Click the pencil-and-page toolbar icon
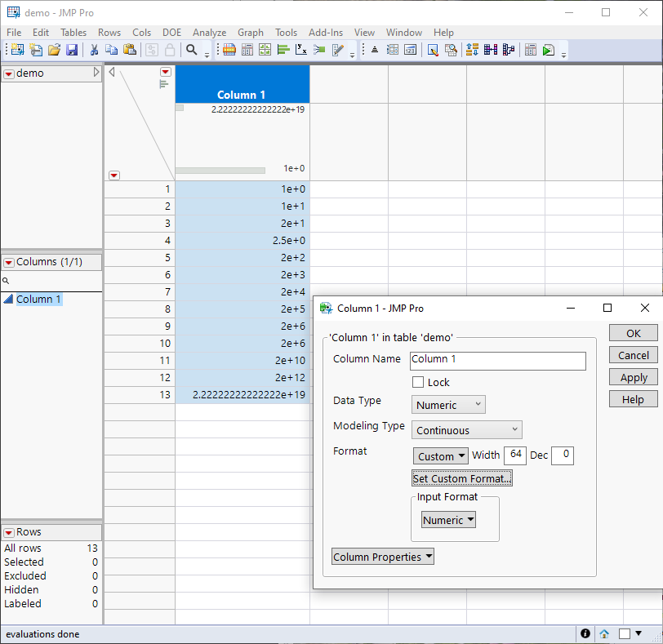 pos(337,50)
